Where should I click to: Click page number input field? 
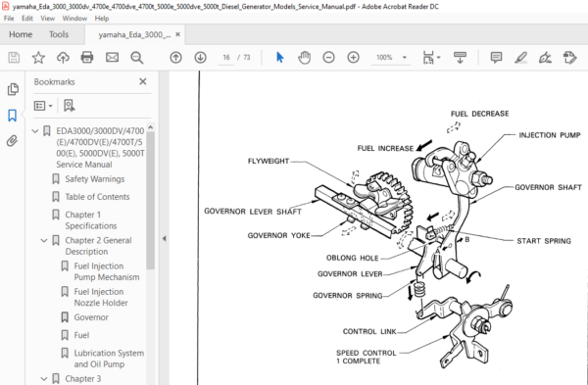click(226, 58)
